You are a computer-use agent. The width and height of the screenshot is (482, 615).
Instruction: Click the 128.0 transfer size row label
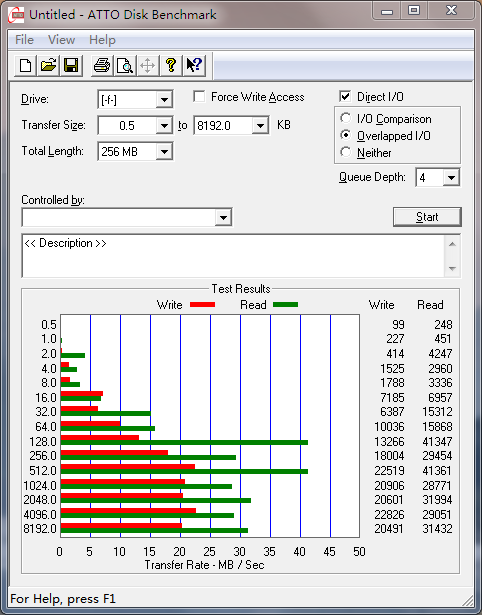(43, 442)
